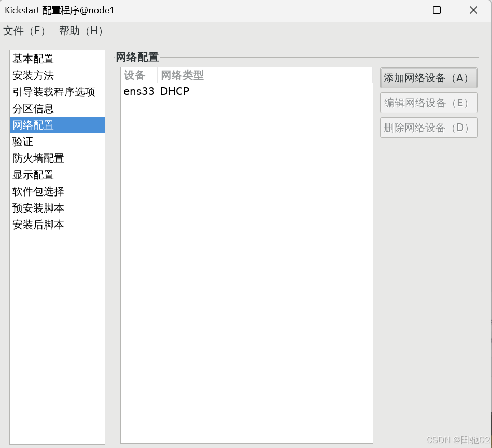Select 基本配置 in the sidebar

point(57,59)
